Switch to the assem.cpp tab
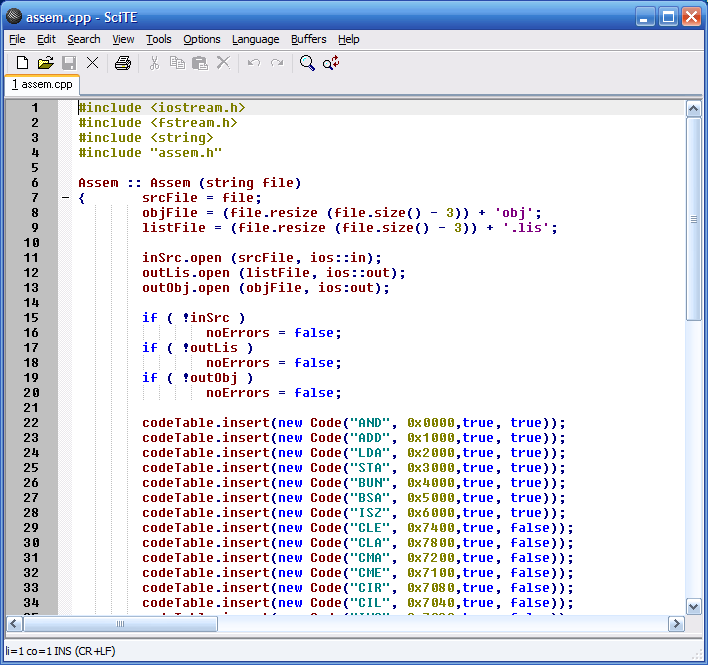The image size is (708, 665). coord(42,85)
